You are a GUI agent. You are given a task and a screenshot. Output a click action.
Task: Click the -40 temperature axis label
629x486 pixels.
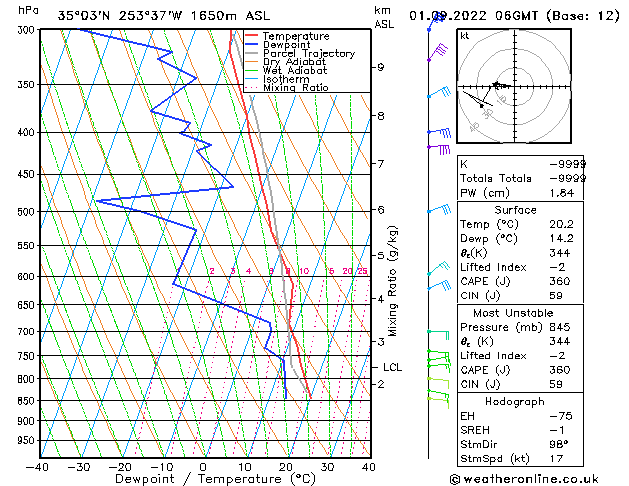pyautogui.click(x=37, y=467)
